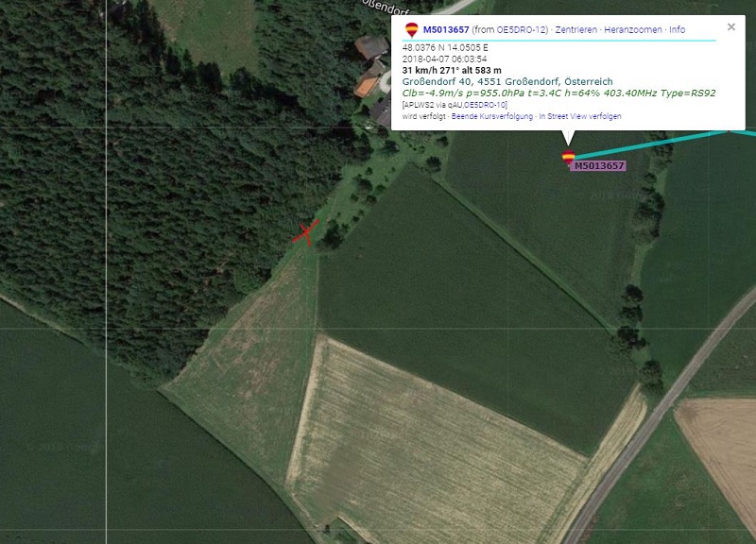This screenshot has width=756, height=544.
Task: Open the OE5DRO-10 igate link
Action: coord(485,105)
